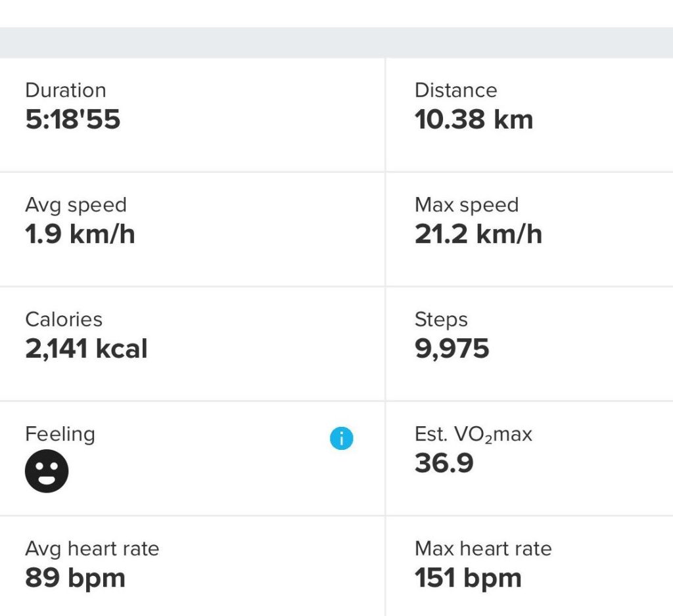
Task: Click the 1.9 km/h value
Action: pos(80,234)
